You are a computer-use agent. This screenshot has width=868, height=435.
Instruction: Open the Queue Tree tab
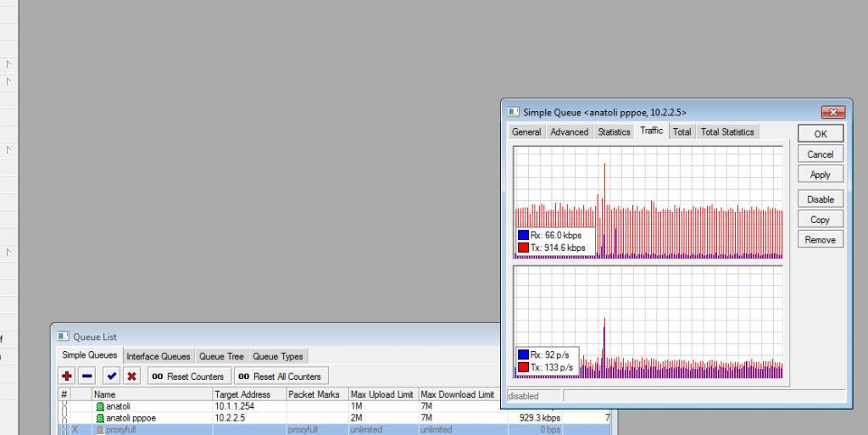[221, 356]
